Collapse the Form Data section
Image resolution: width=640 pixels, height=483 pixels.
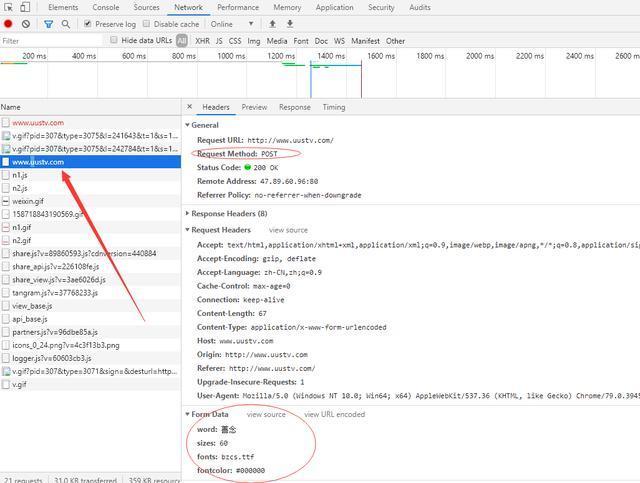[x=187, y=414]
